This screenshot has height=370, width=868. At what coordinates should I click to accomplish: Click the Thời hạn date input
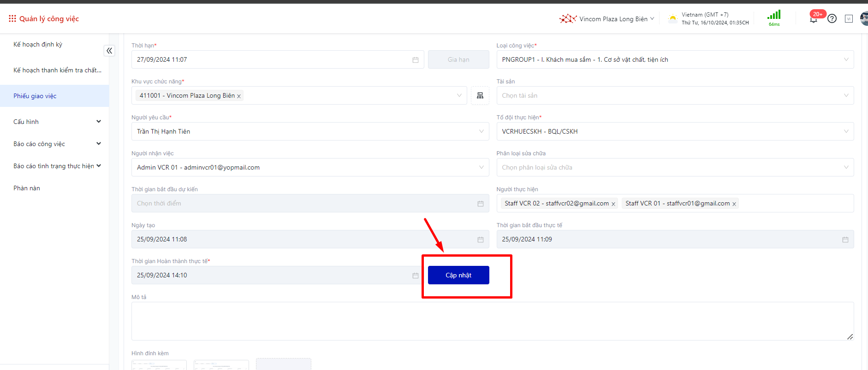278,59
